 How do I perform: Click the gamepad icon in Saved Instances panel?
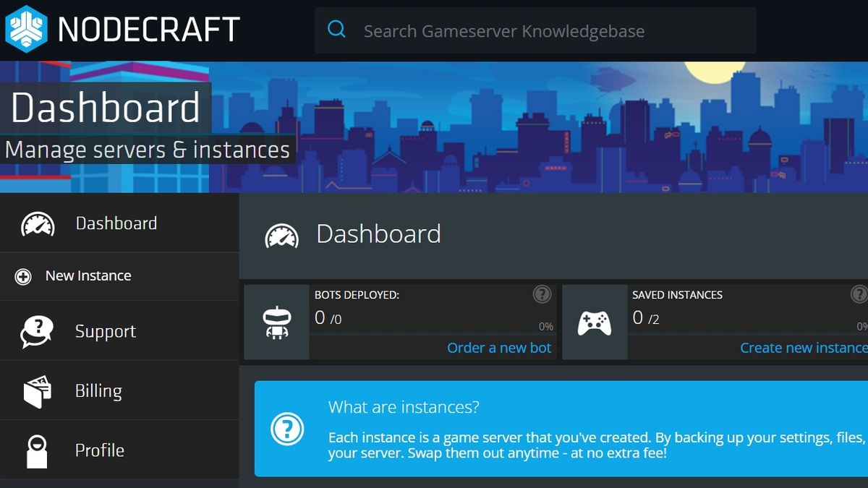click(595, 320)
